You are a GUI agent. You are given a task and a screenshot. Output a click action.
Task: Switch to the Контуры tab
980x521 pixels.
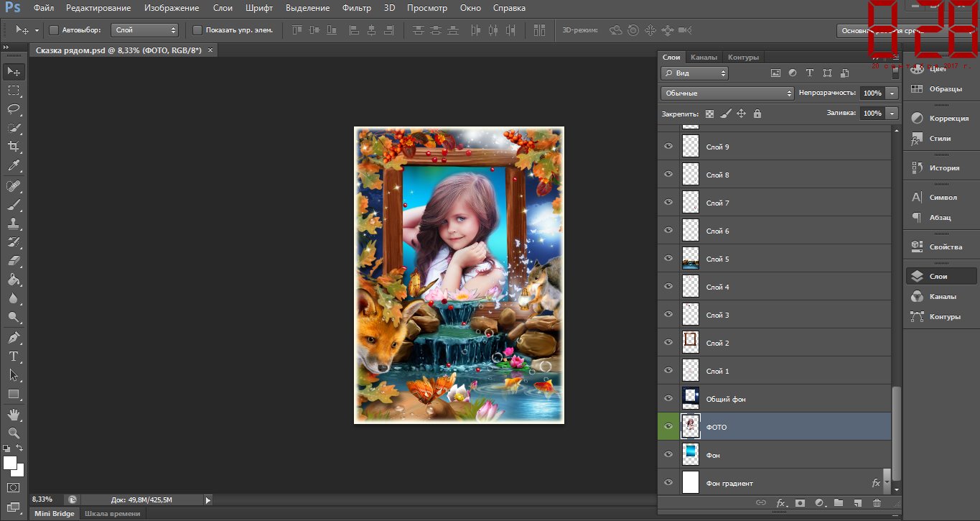(x=744, y=57)
